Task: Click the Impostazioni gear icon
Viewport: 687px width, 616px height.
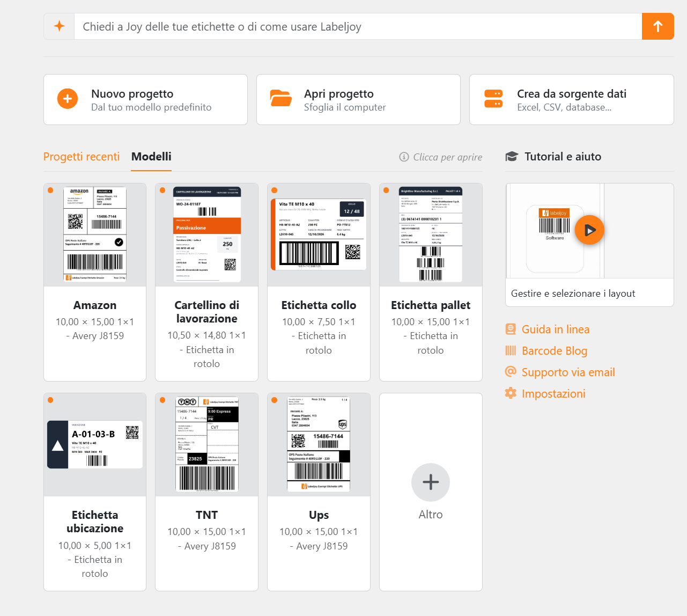Action: point(511,393)
